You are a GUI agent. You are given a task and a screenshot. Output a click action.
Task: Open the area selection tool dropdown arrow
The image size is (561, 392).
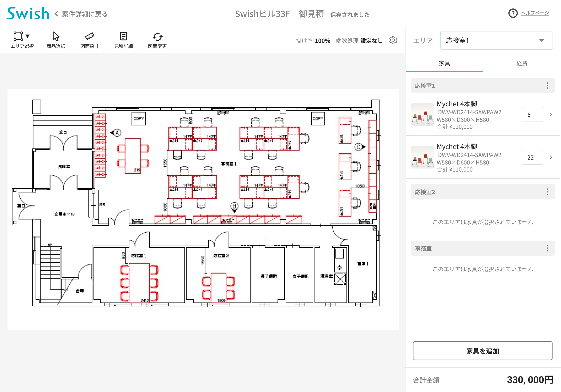pos(28,36)
